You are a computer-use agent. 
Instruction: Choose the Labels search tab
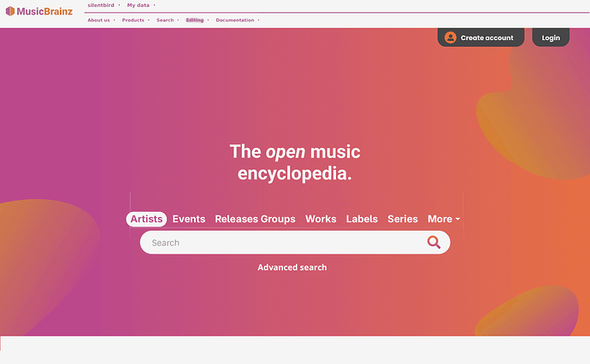362,219
